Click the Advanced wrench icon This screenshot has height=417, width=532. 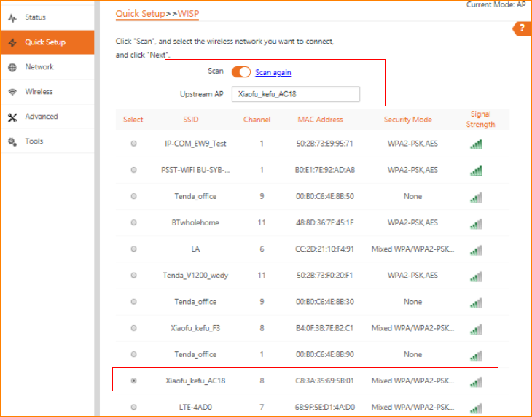(12, 117)
